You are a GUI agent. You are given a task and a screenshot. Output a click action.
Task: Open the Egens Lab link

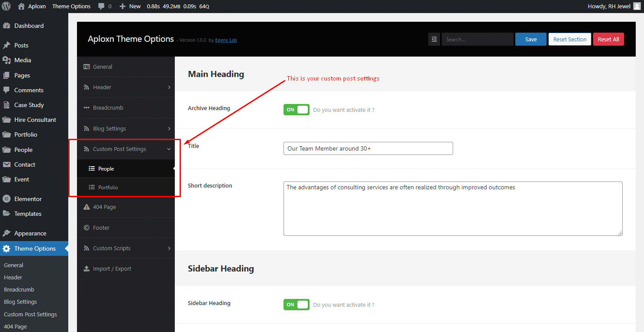point(226,40)
